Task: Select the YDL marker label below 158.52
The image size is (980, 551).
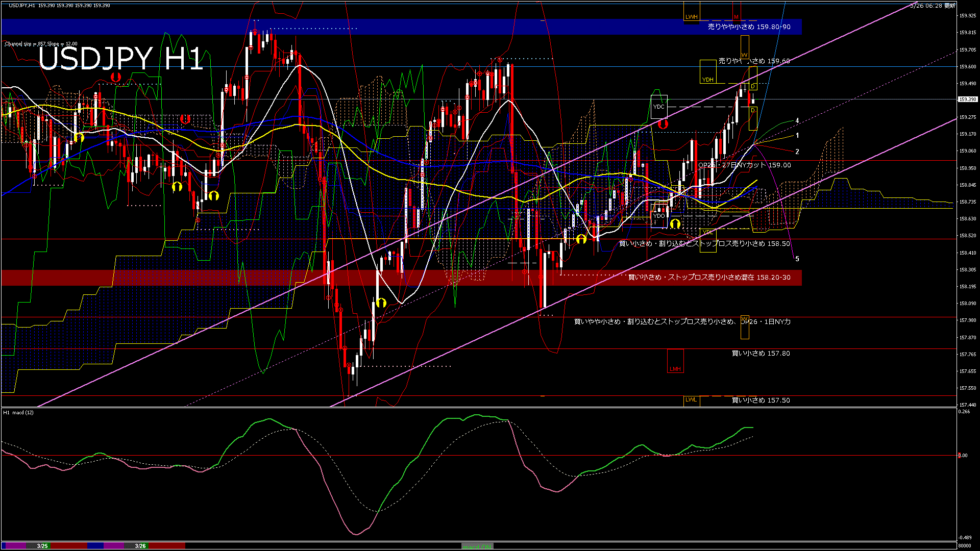Action: 707,232
